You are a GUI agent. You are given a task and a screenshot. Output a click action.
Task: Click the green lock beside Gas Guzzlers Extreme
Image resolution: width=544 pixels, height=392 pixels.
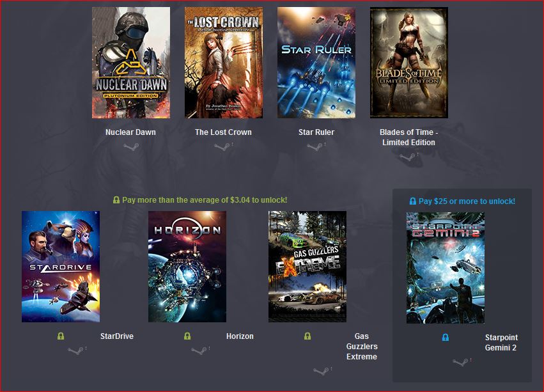click(307, 336)
